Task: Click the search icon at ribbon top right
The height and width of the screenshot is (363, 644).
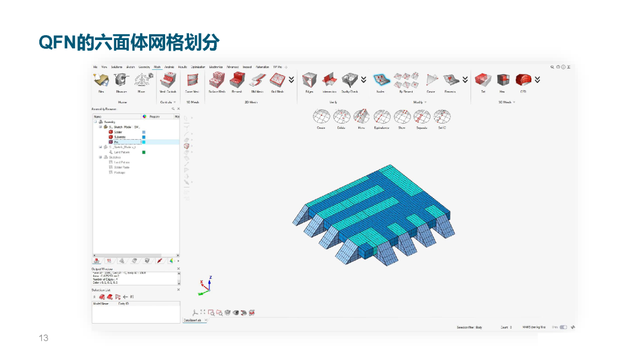Action: pyautogui.click(x=552, y=67)
